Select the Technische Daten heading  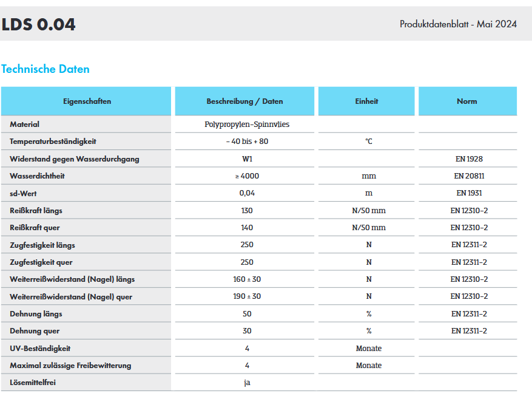[45, 69]
